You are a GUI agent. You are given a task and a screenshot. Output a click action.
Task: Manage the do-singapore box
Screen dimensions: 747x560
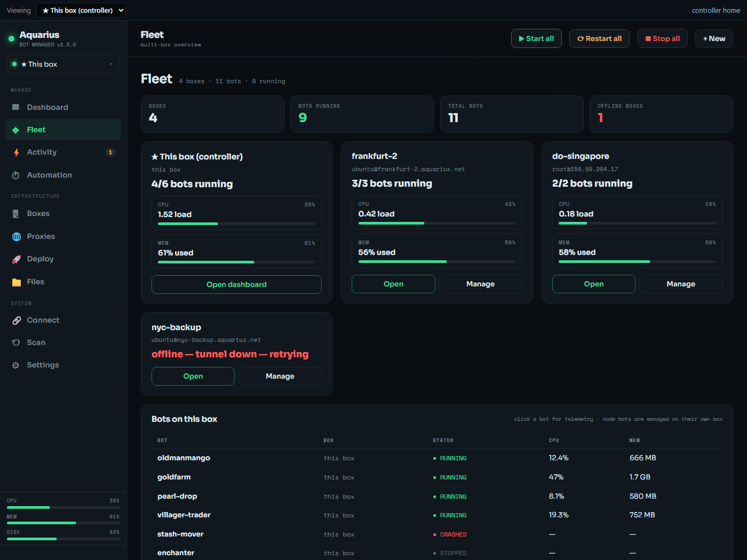(681, 284)
